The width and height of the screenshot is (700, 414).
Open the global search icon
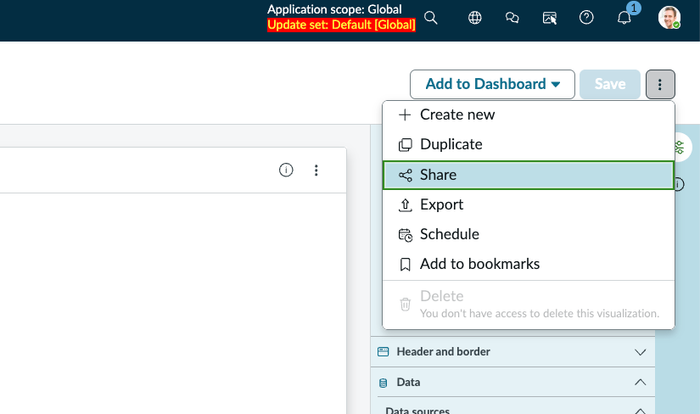(x=431, y=18)
